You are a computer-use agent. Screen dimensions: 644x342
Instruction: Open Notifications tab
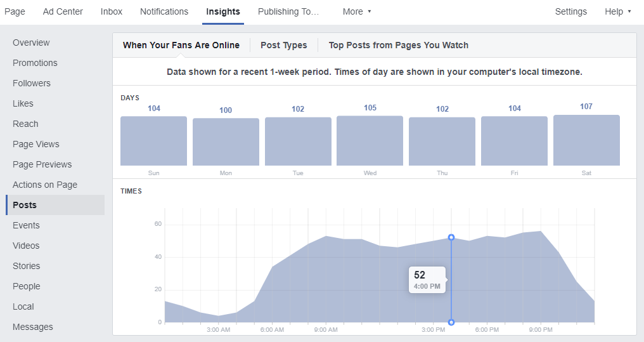(x=164, y=11)
